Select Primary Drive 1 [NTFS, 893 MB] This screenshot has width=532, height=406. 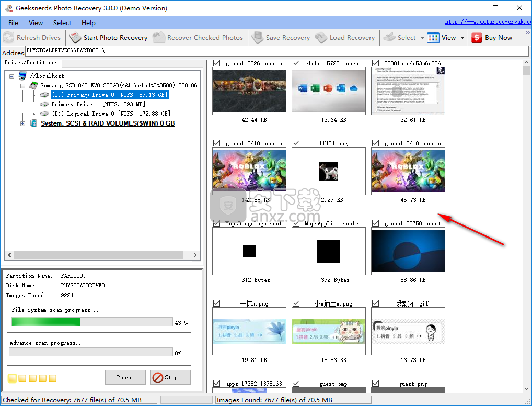click(x=98, y=104)
